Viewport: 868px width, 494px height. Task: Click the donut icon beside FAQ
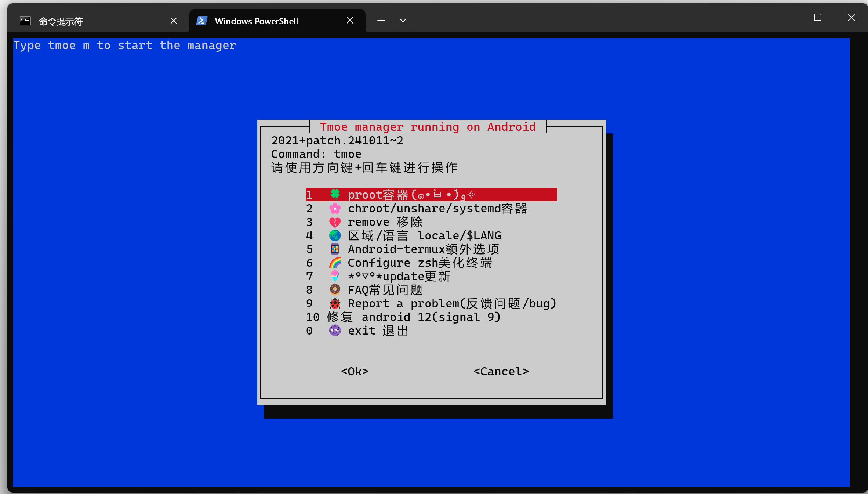point(335,290)
